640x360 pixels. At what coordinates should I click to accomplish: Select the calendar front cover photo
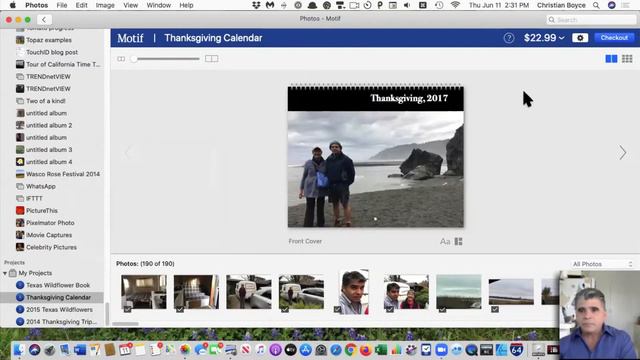coord(376,169)
